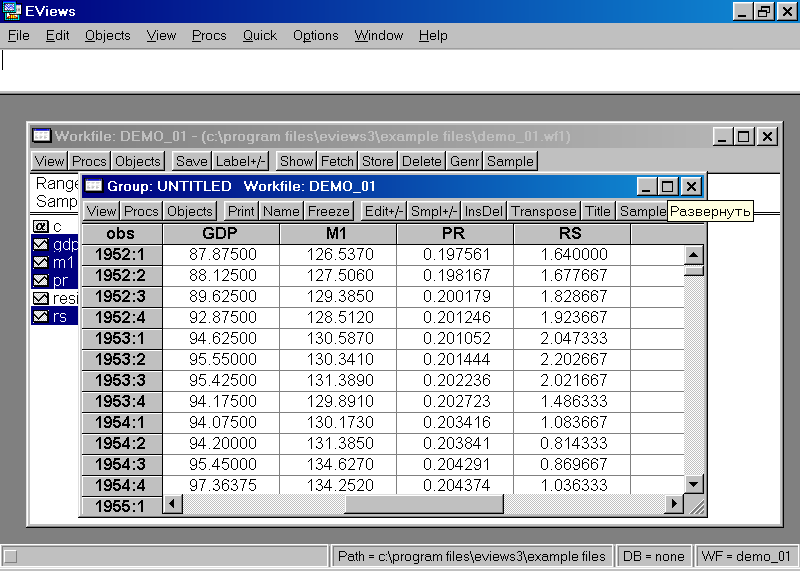Viewport: 800px width, 571px height.
Task: Select the pr series icon
Action: tap(40, 281)
